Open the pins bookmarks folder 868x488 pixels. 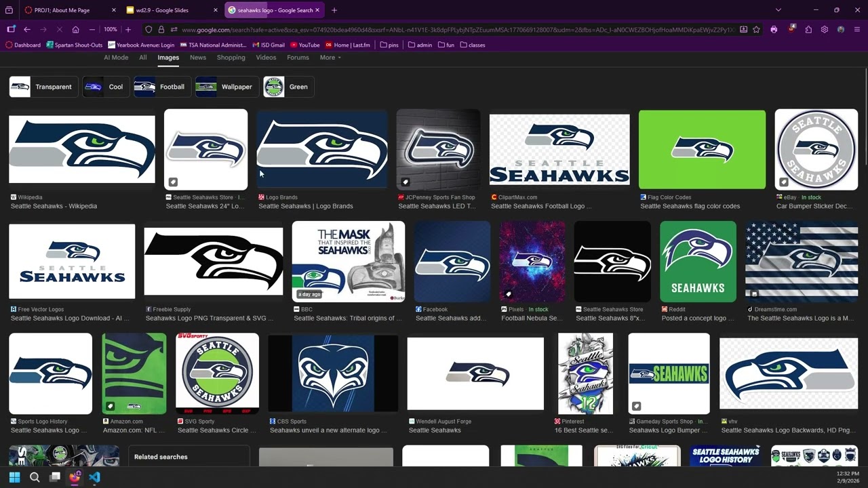[389, 45]
